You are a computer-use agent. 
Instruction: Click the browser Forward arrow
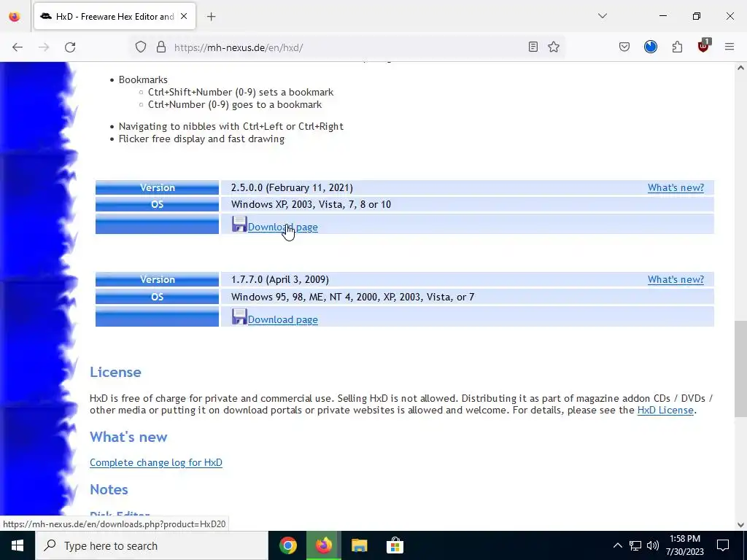44,47
